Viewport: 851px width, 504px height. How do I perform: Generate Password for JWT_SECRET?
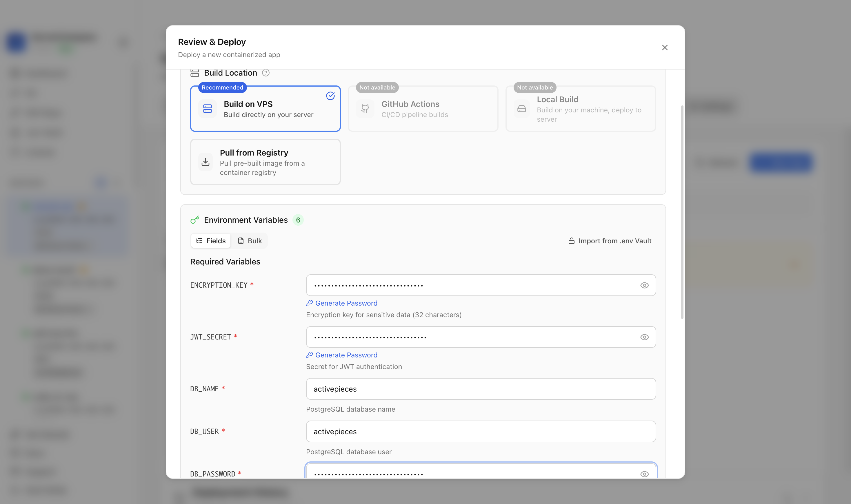[342, 355]
